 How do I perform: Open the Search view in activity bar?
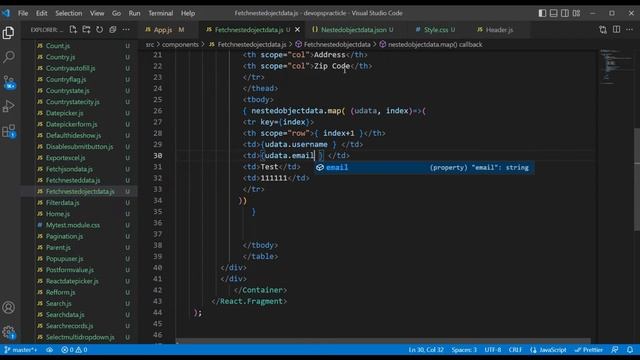(x=9, y=57)
